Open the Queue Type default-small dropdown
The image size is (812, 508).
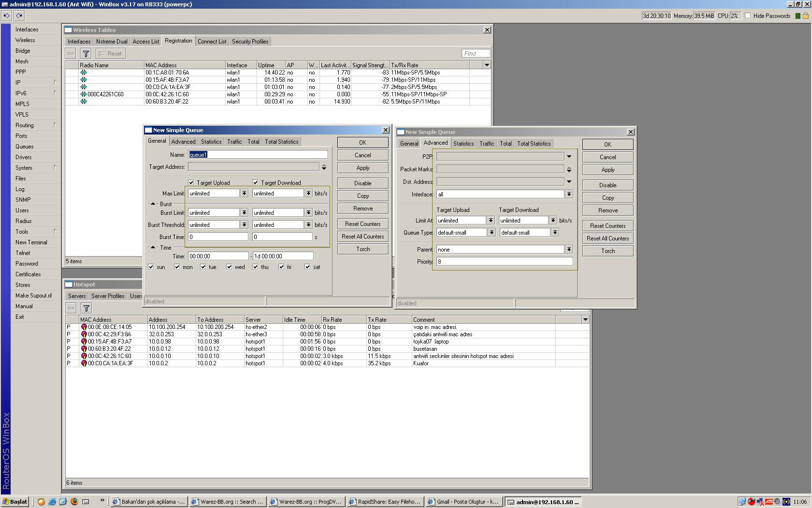pyautogui.click(x=492, y=232)
